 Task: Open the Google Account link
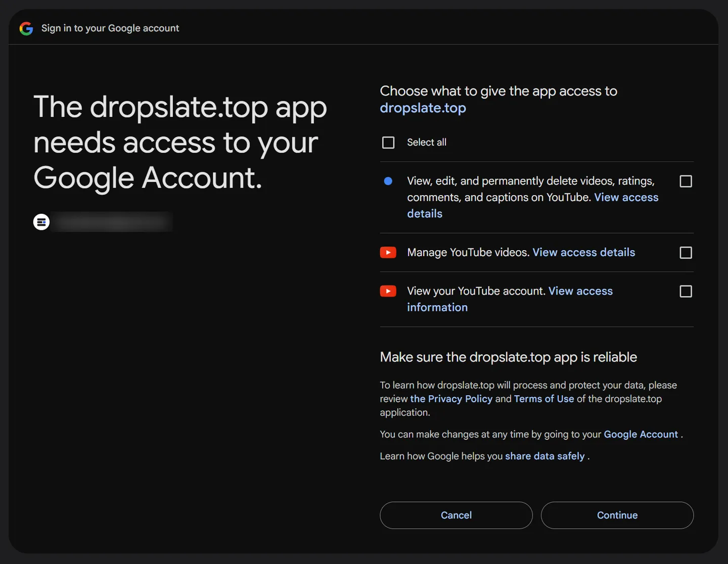[x=641, y=434]
